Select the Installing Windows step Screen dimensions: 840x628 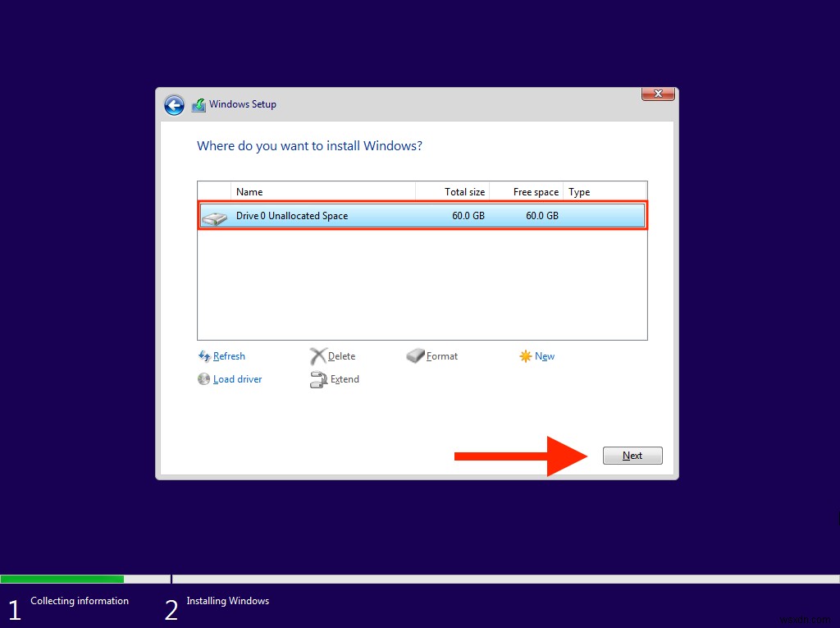click(227, 601)
